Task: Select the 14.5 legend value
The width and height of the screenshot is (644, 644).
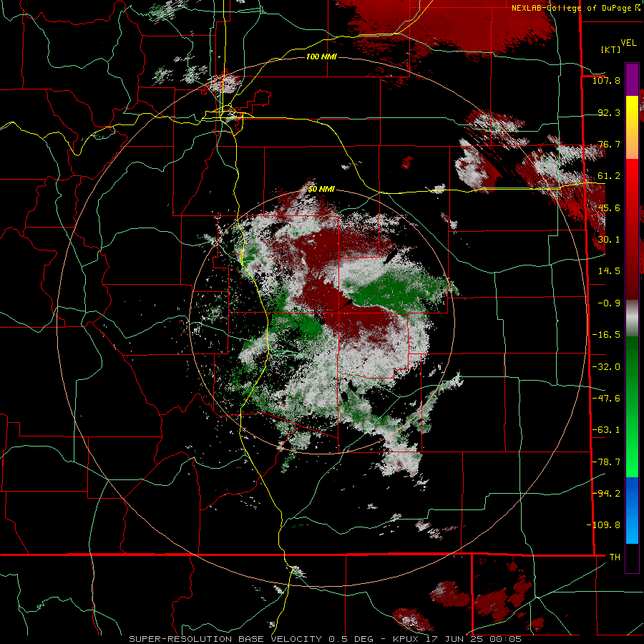Action: point(609,271)
